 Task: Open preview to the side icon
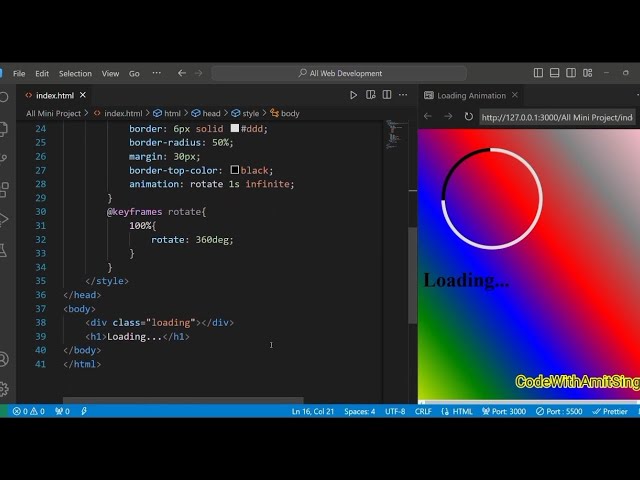370,95
